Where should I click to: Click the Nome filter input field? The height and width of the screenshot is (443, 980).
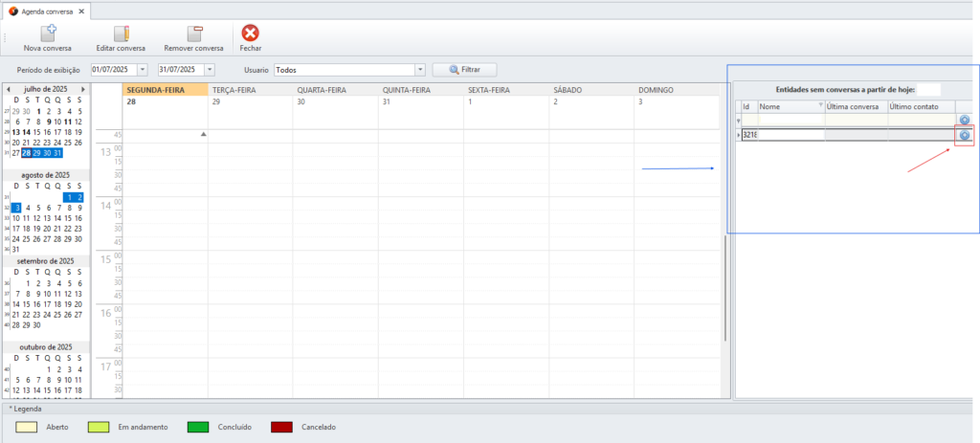[790, 121]
